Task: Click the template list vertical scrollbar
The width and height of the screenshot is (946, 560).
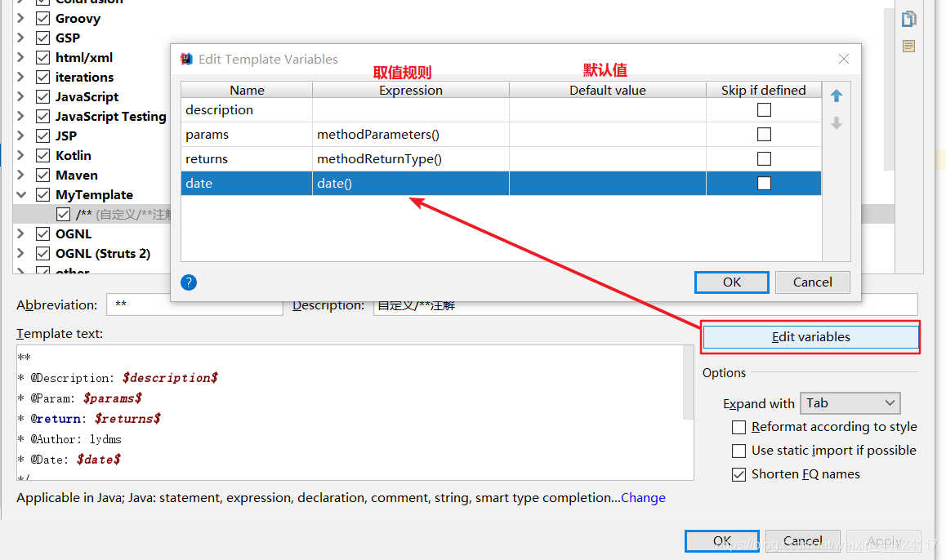Action: tap(889, 91)
